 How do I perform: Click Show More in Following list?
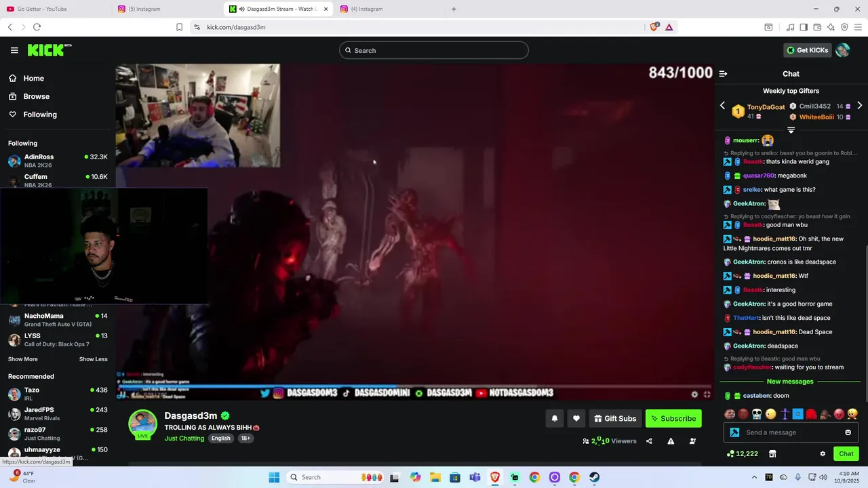pyautogui.click(x=23, y=359)
